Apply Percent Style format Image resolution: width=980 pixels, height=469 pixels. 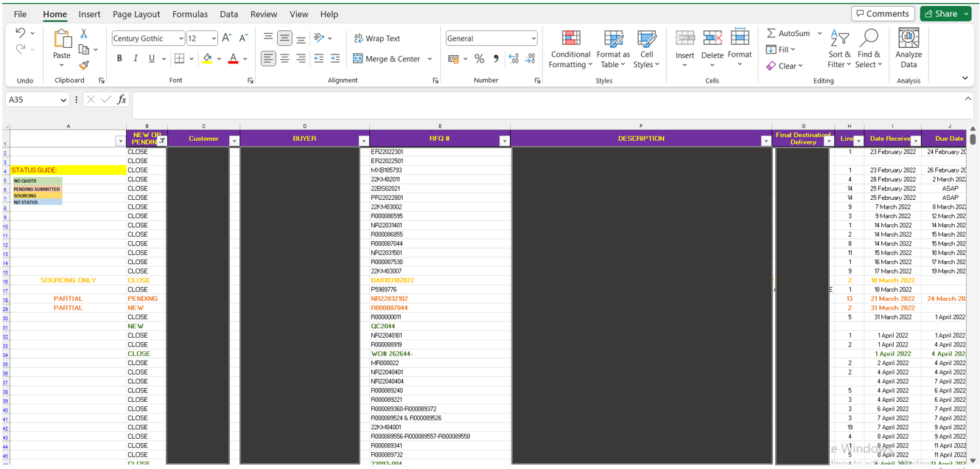[479, 58]
